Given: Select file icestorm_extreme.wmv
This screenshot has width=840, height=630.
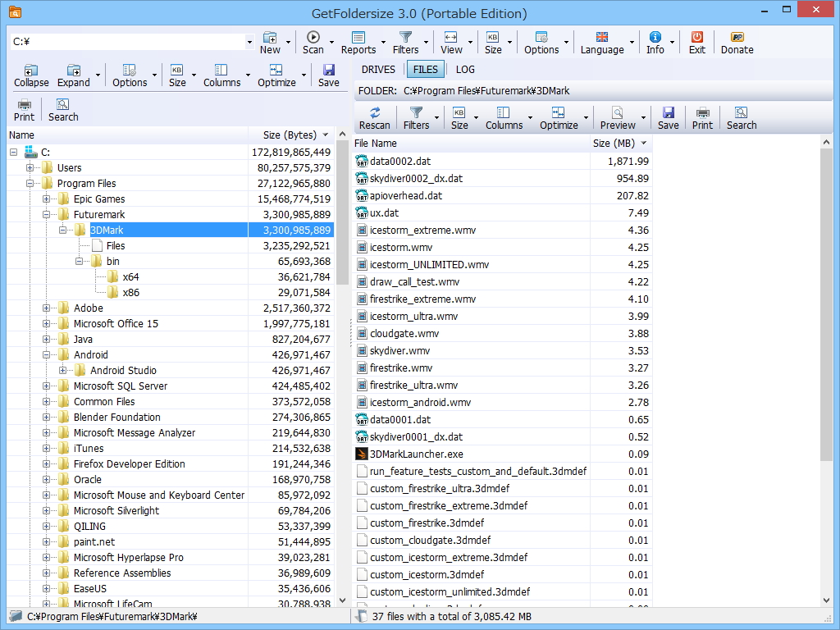Looking at the screenshot, I should coord(422,231).
